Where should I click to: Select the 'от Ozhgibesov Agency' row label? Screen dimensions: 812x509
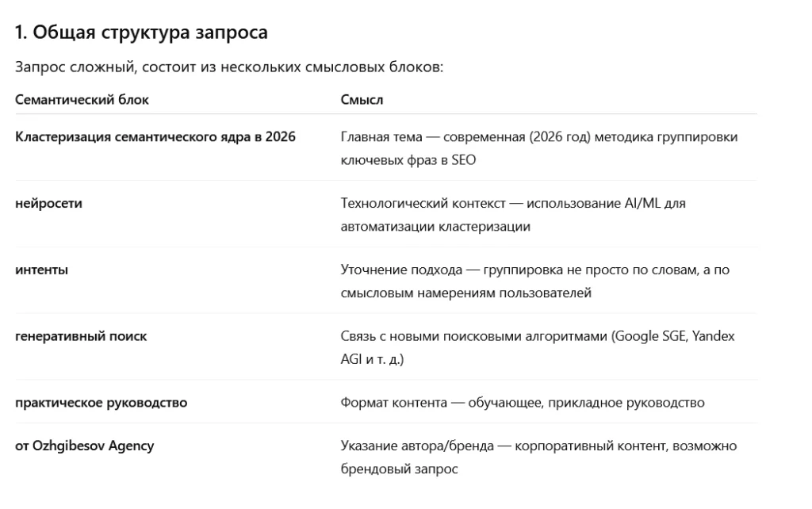tap(84, 446)
